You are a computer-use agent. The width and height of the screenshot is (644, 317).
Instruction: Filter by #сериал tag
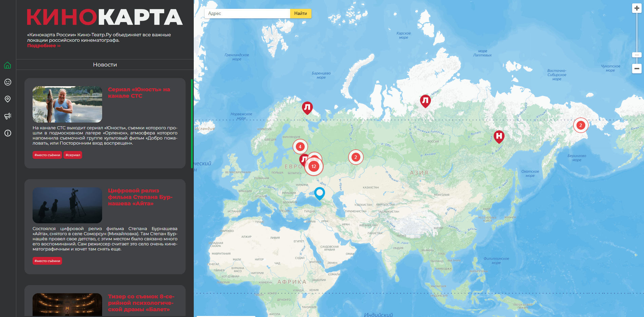(x=73, y=155)
